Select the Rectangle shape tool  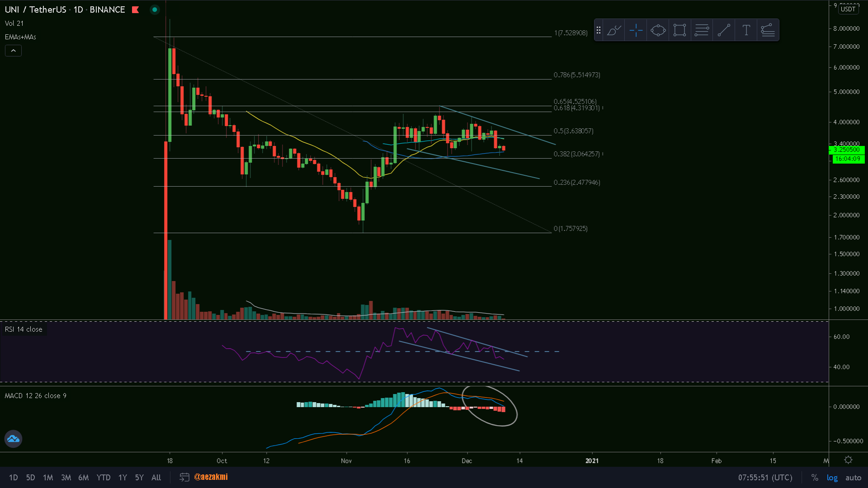679,30
